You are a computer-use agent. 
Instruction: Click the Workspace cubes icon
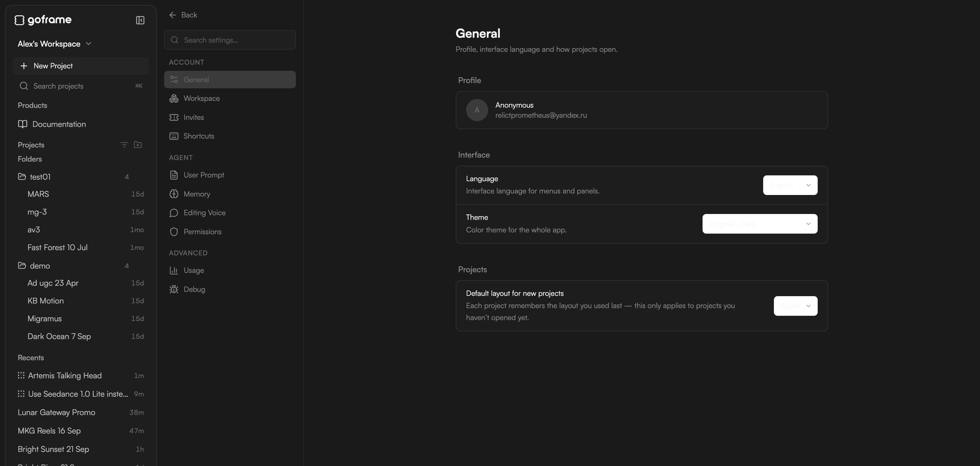(174, 98)
